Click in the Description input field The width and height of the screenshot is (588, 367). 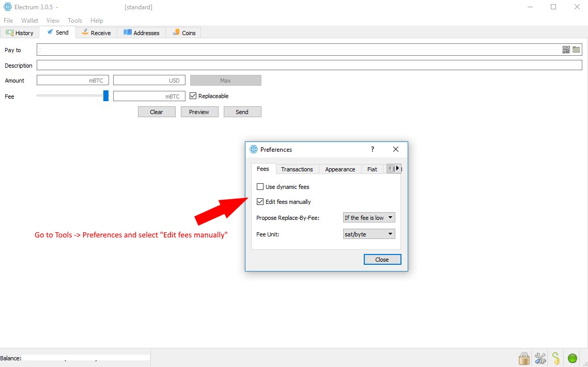point(310,65)
